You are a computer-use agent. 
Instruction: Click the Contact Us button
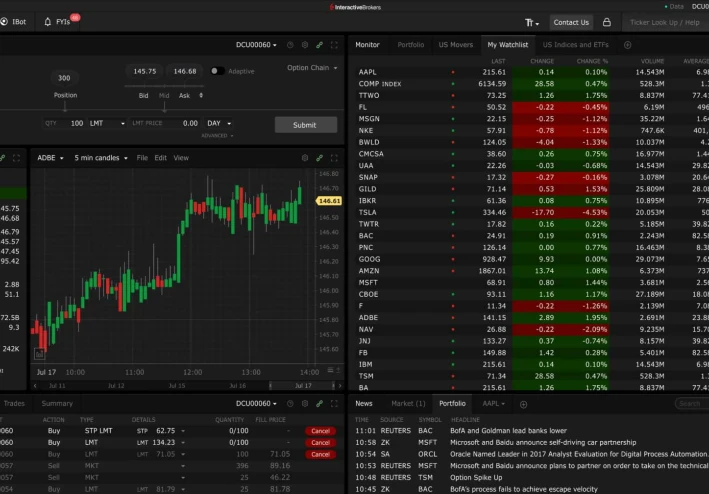tap(571, 22)
